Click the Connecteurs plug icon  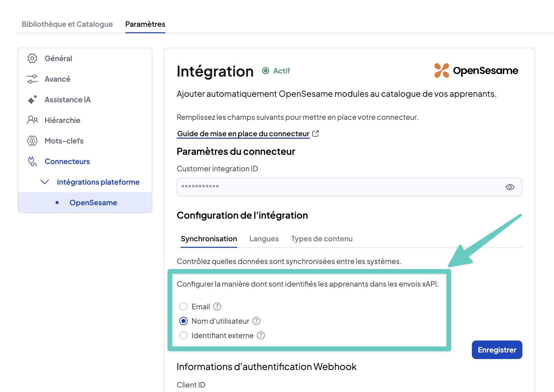[32, 161]
